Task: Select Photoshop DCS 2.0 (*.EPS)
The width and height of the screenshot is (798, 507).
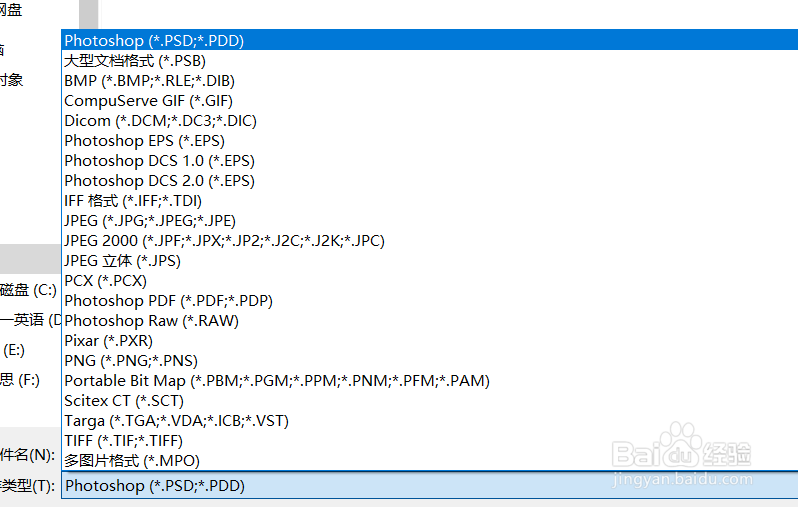Action: (x=430, y=181)
